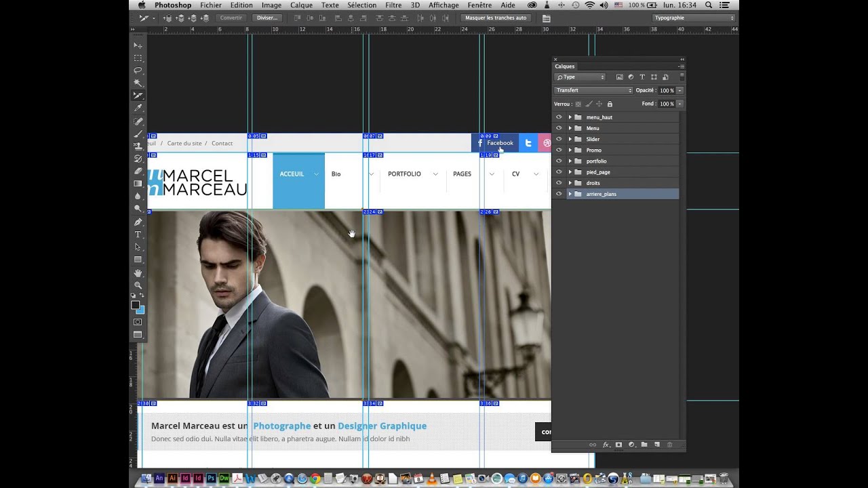Open the Filtre menu

point(393,5)
